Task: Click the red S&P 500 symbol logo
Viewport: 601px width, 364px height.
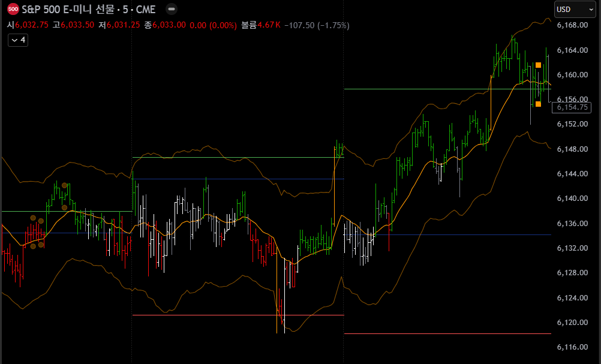Action: click(x=13, y=9)
